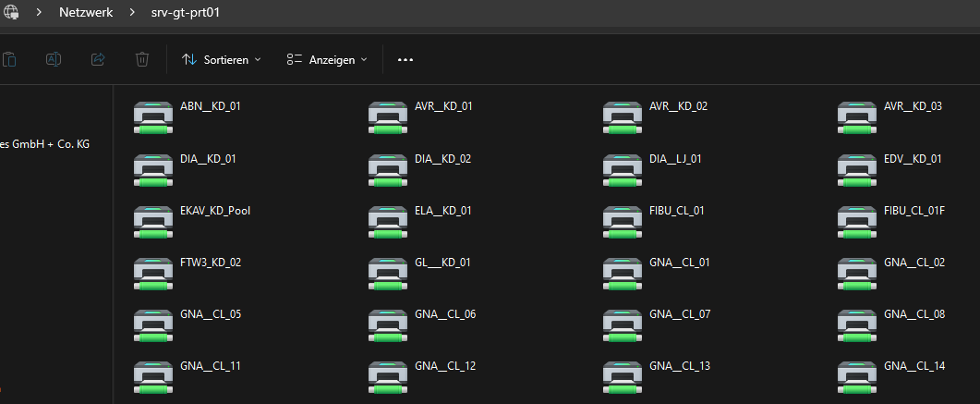The height and width of the screenshot is (404, 980).
Task: Select the FTW3_KD_02 printer icon
Action: tap(151, 271)
